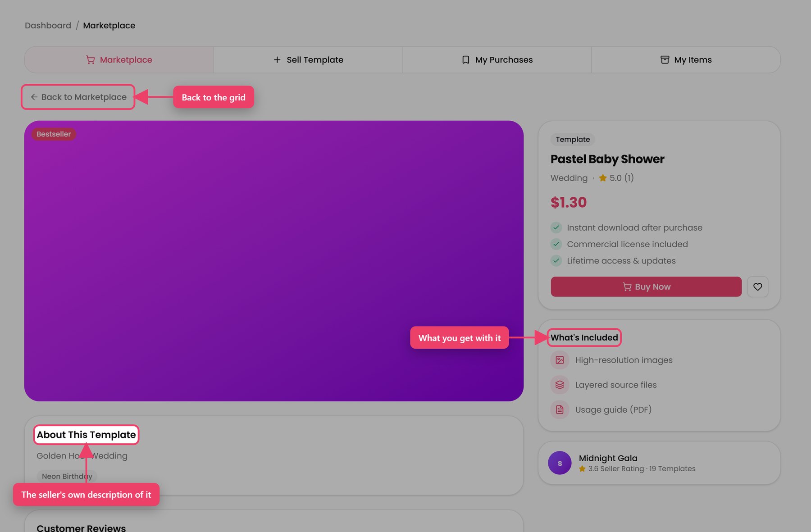Click the $1.30 price
Screen dimensions: 811x532
(x=569, y=203)
